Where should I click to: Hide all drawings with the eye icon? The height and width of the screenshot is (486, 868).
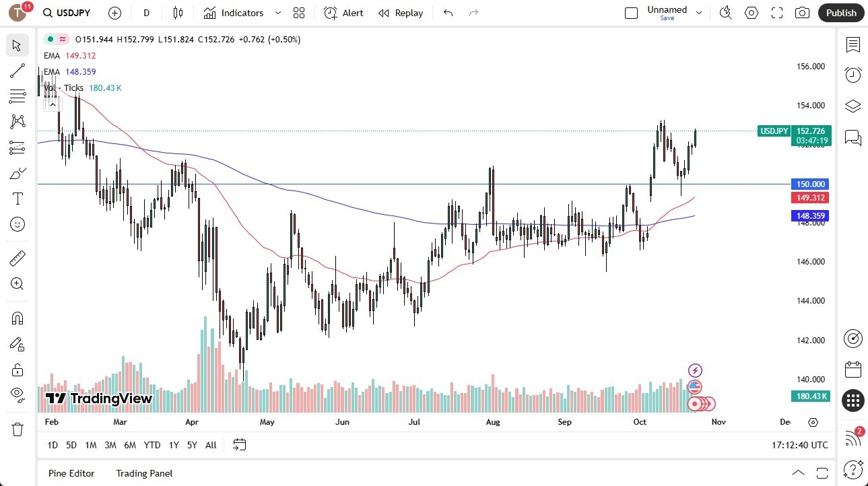[x=17, y=394]
